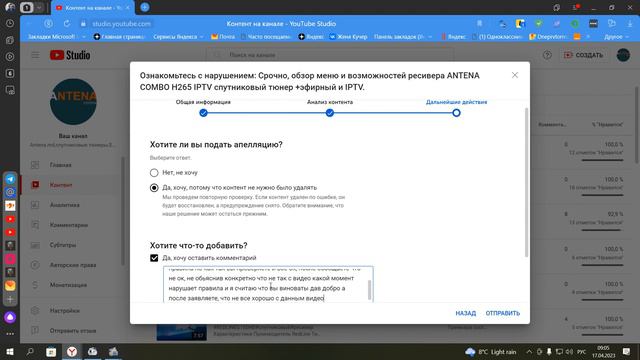Click the Yandex Browser taskbar icon
This screenshot has width=640, height=360.
[72, 352]
